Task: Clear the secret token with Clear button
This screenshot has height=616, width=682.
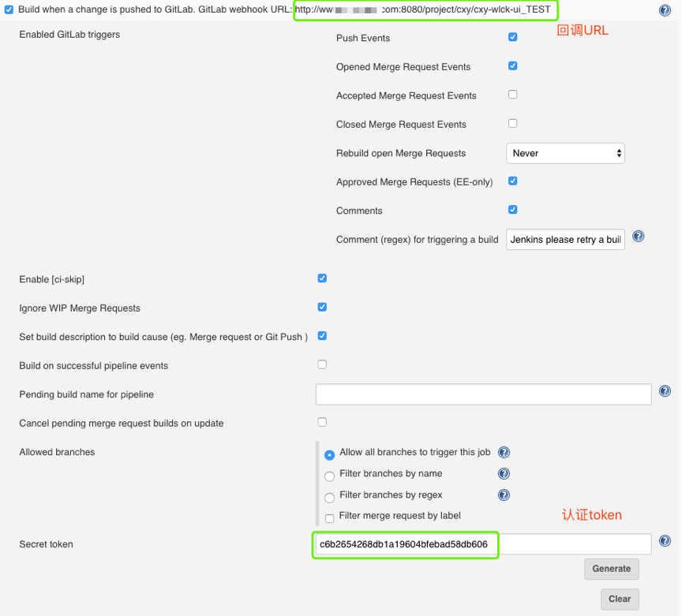Action: coord(619,599)
